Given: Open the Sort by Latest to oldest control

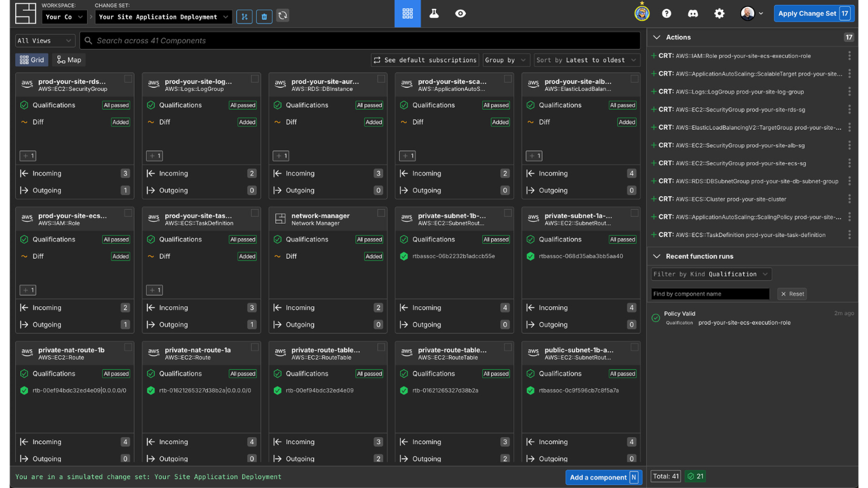Looking at the screenshot, I should pos(585,60).
